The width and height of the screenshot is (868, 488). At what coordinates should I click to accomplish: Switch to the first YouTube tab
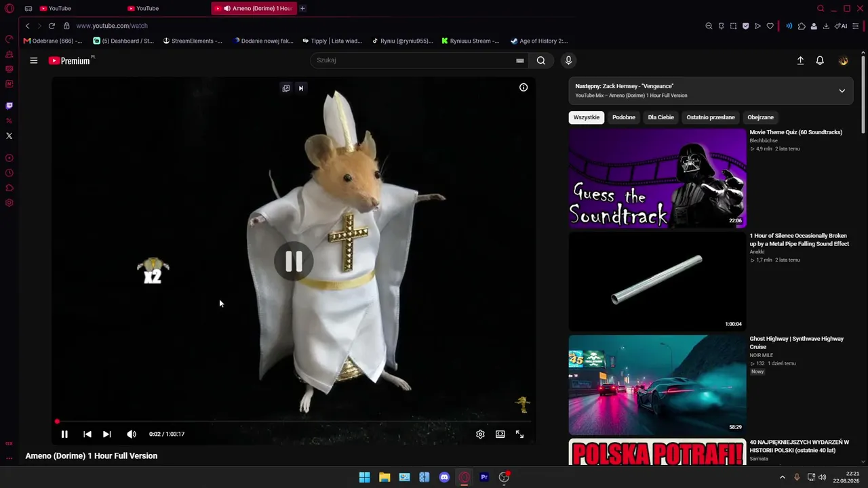pos(56,8)
